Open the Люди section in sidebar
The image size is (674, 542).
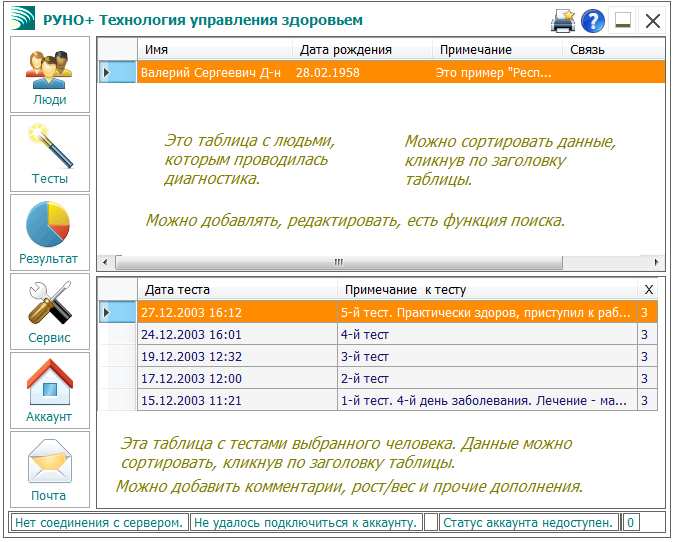click(50, 75)
